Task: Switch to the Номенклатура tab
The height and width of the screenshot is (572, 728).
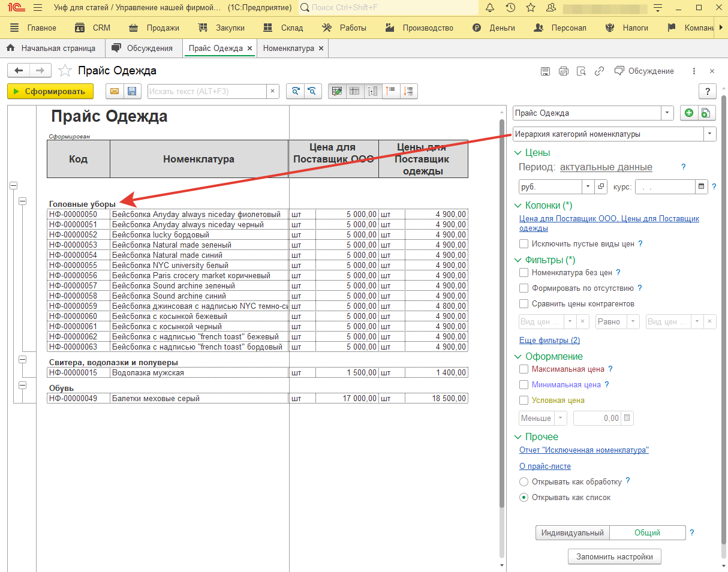Action: [288, 48]
